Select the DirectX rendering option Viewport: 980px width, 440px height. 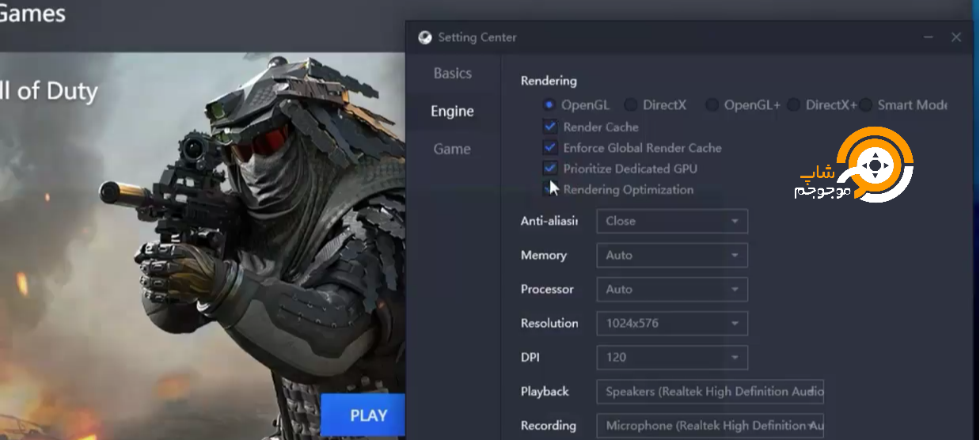point(631,104)
